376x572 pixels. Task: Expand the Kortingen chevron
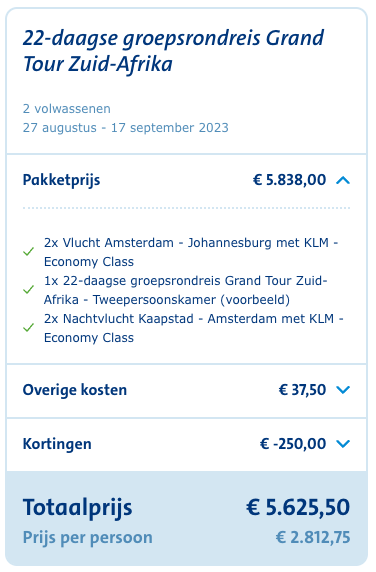click(x=343, y=444)
